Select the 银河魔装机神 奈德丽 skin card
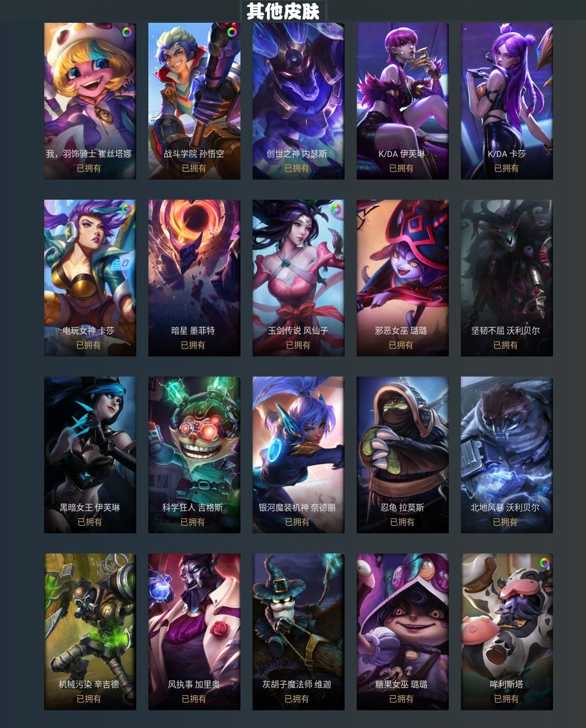Viewport: 586px width, 728px height. (x=299, y=455)
